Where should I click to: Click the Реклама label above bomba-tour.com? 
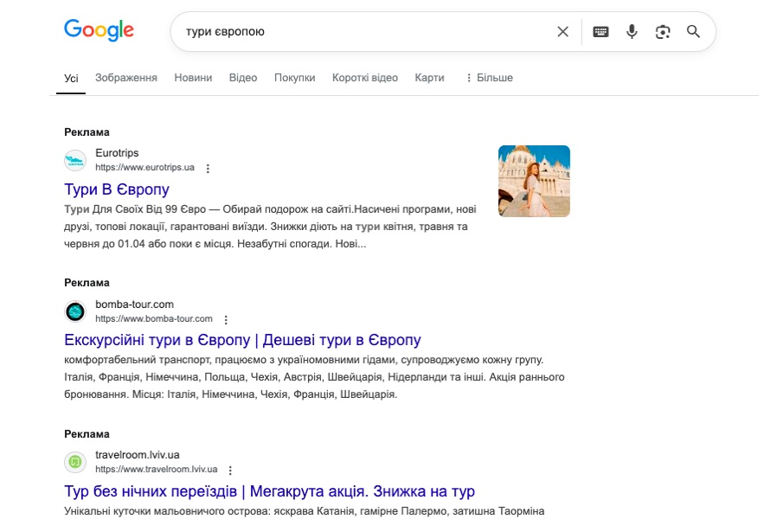pyautogui.click(x=87, y=283)
